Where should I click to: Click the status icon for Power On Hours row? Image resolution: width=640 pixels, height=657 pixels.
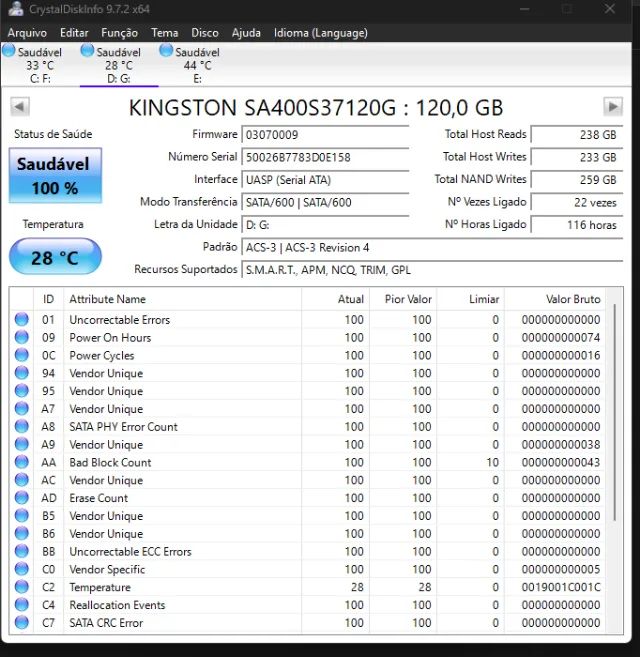[x=21, y=337]
